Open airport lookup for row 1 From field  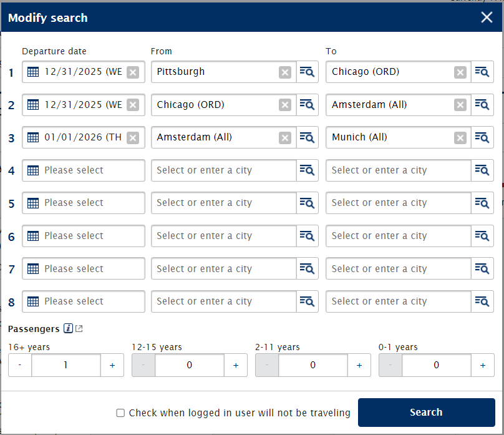[307, 72]
